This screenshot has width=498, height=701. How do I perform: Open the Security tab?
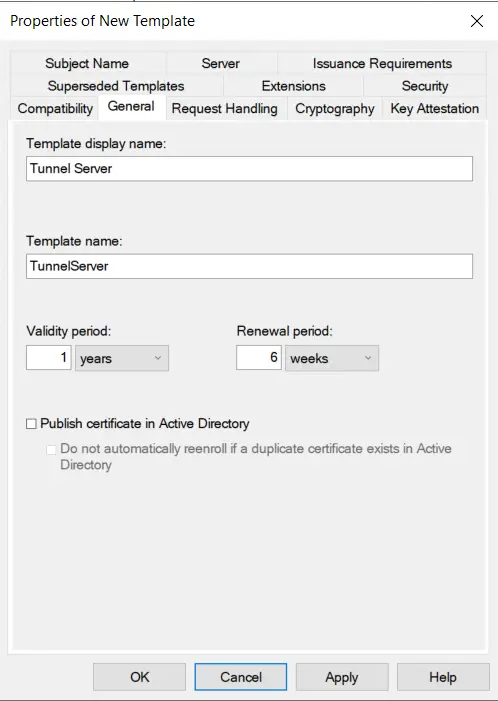tap(425, 86)
